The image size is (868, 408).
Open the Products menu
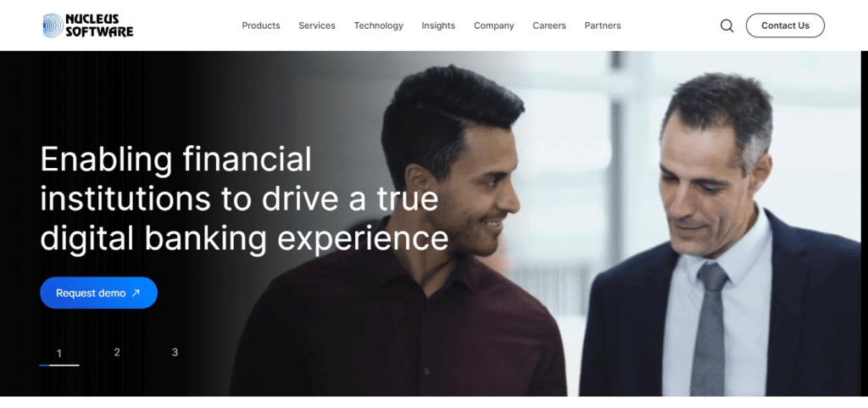click(261, 25)
